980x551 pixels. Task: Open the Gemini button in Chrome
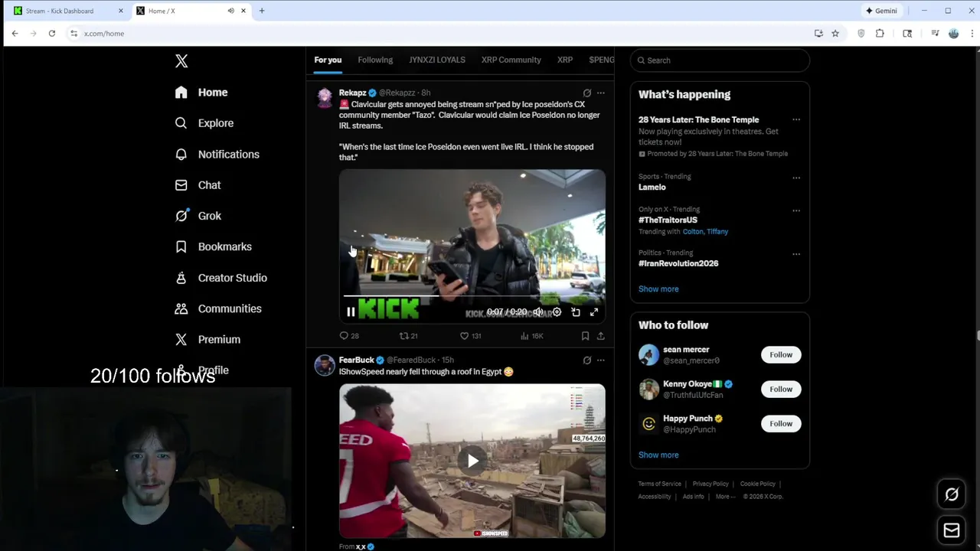(881, 11)
